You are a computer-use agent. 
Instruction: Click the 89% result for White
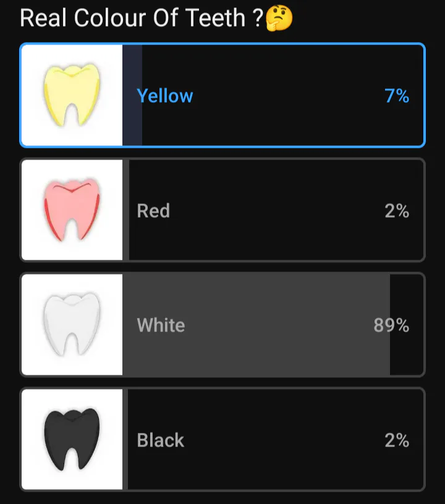(391, 325)
